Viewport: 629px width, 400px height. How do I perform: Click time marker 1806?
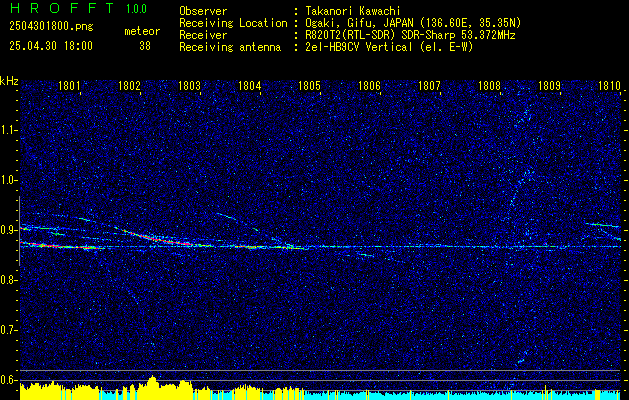point(369,85)
